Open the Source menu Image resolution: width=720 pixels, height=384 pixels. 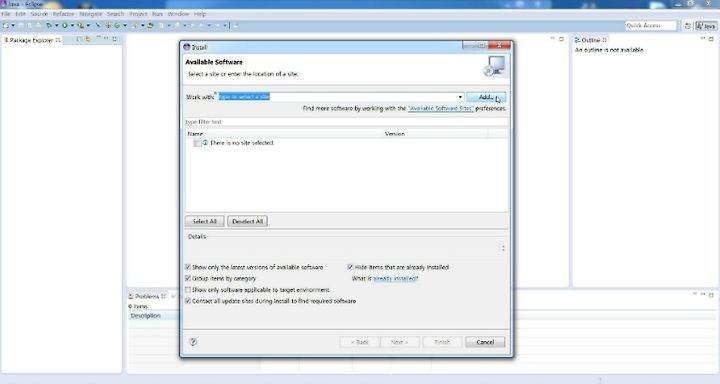click(x=39, y=14)
